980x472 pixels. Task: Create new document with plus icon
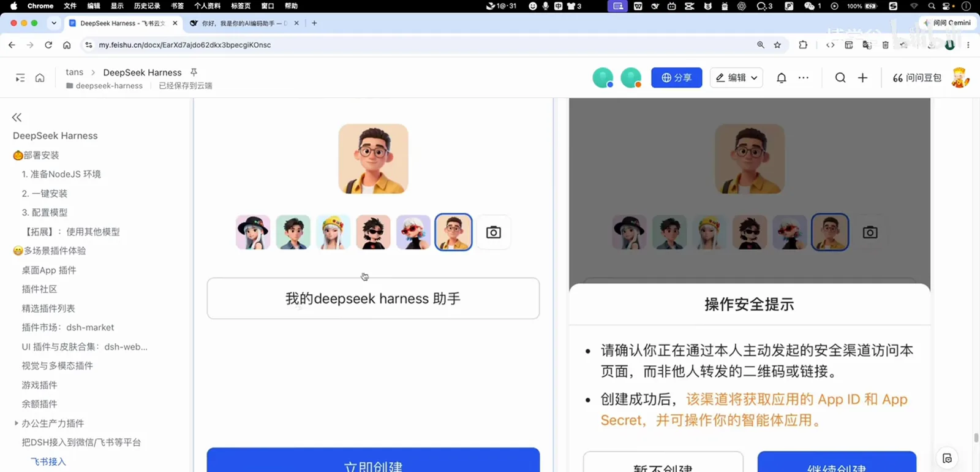(862, 78)
